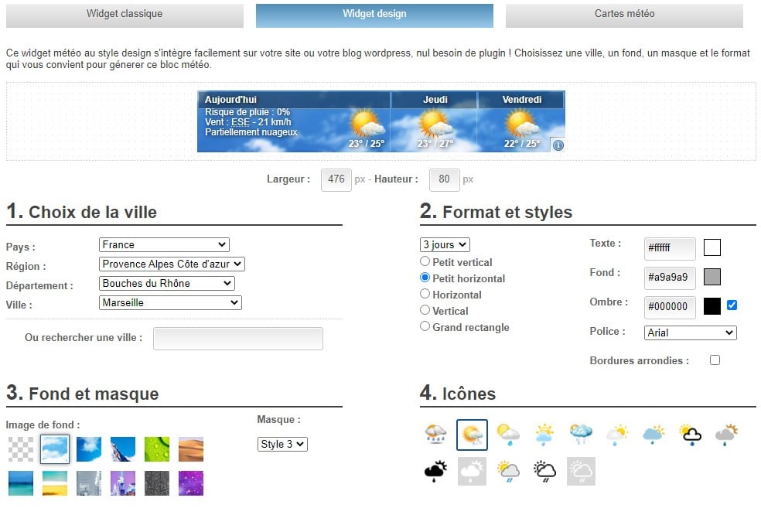Pick the colored sun, grey cloud, blue rain streaks icon set
The height and width of the screenshot is (532, 761).
(508, 471)
